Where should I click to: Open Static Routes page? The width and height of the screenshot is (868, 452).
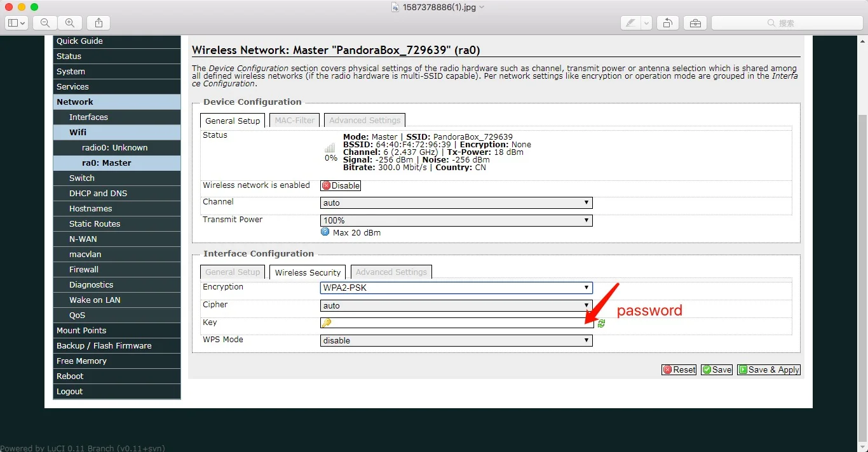pyautogui.click(x=117, y=224)
